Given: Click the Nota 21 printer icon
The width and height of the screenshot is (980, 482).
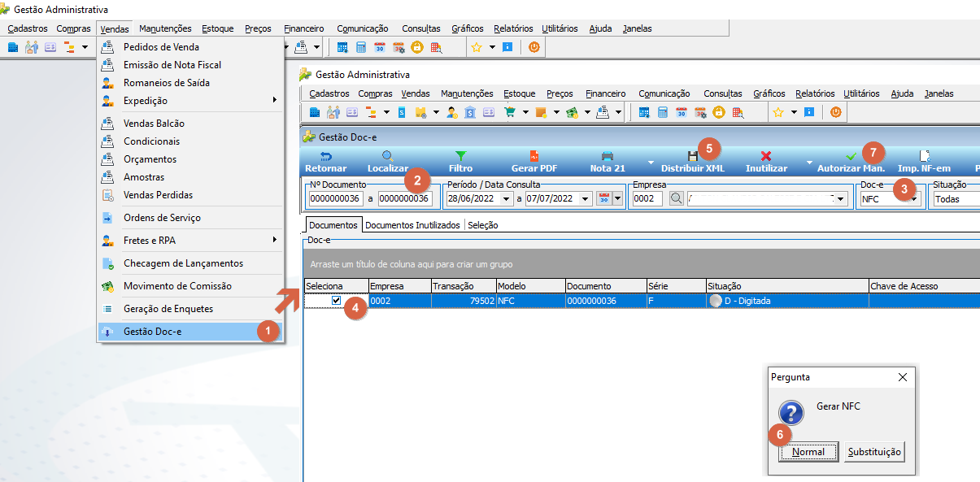Looking at the screenshot, I should 607,156.
